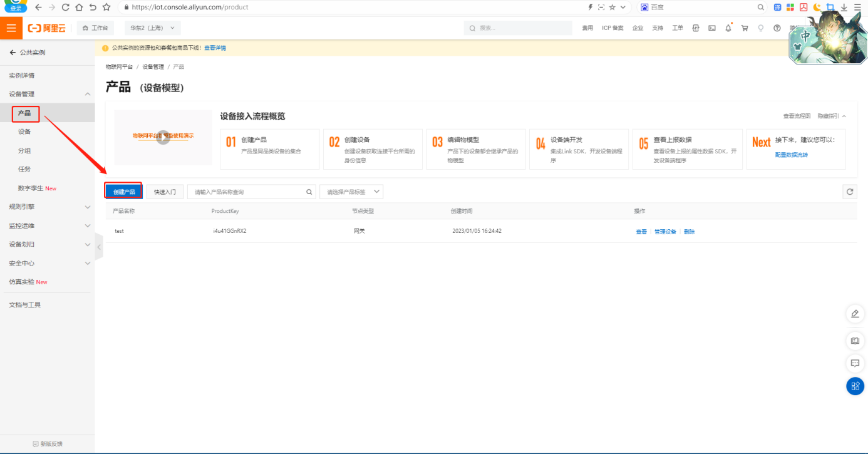Focus the console top search box
The height and width of the screenshot is (454, 868).
[518, 28]
